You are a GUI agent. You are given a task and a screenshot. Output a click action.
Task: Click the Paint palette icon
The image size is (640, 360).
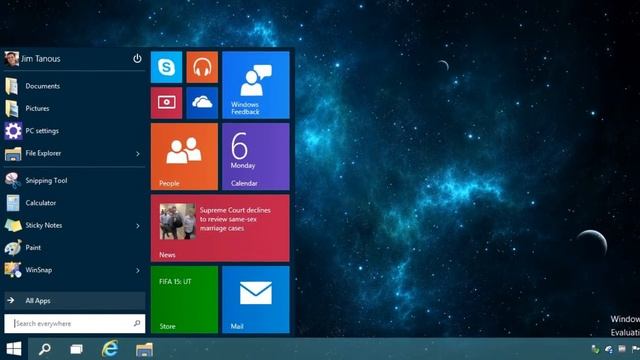(x=13, y=248)
